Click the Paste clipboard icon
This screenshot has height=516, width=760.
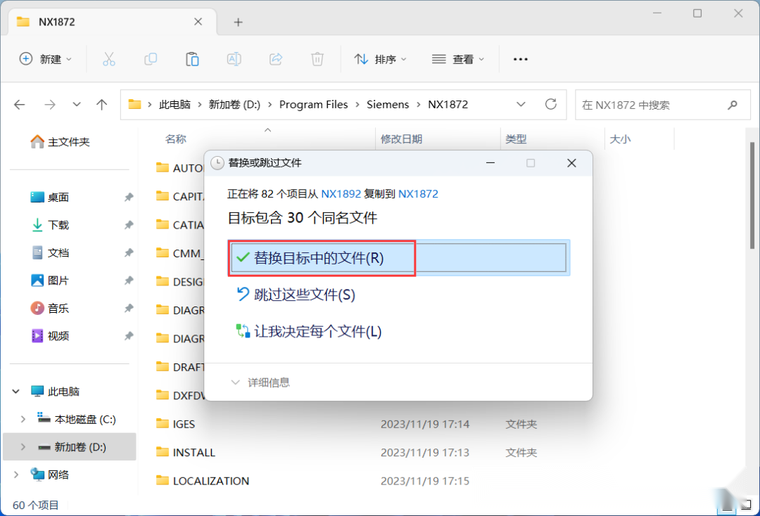[192, 59]
